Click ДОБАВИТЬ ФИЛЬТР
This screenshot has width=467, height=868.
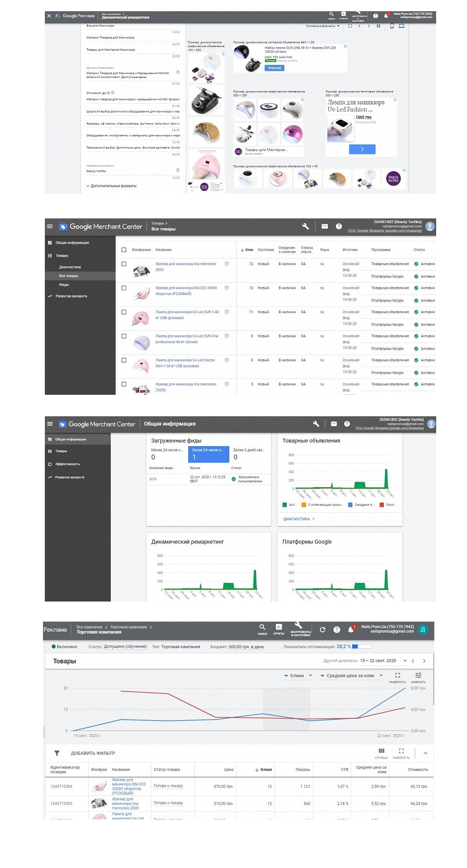coord(93,753)
